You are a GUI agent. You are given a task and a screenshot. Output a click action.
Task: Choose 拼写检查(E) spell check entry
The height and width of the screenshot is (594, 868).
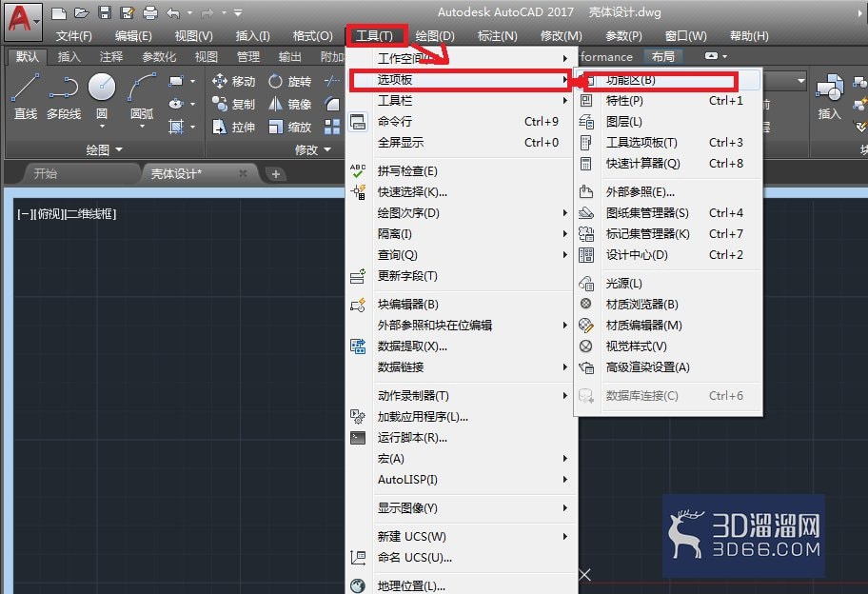click(x=461, y=171)
